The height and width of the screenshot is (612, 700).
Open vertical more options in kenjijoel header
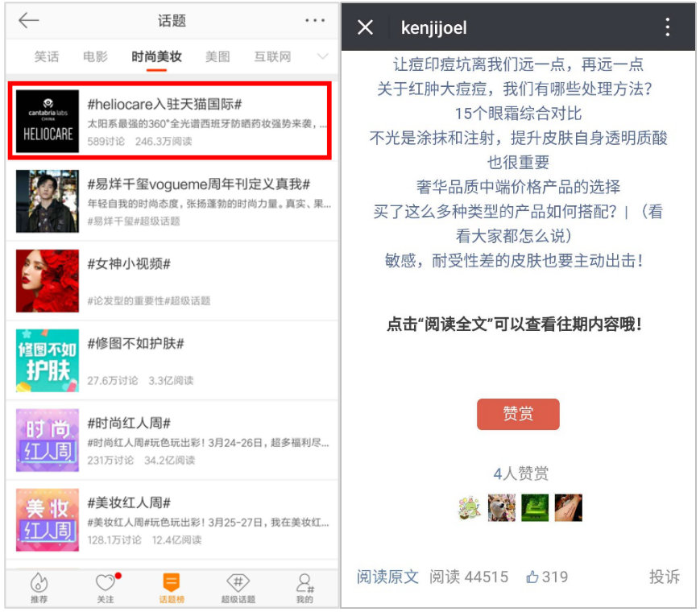click(x=667, y=28)
